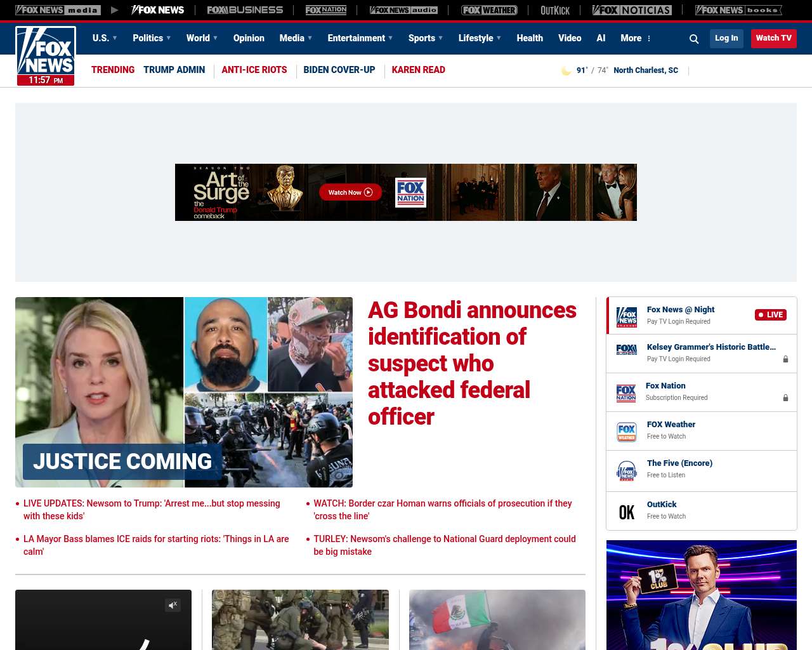
Task: Select Fox Nation subscription required row
Action: click(702, 392)
